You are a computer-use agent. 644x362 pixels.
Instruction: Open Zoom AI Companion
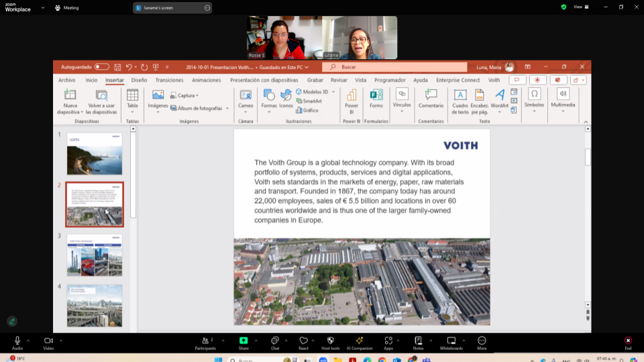(360, 343)
